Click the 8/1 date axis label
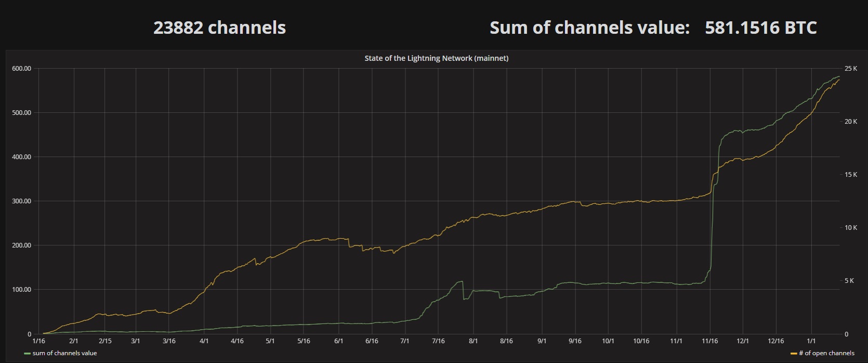The width and height of the screenshot is (868, 363). [473, 341]
